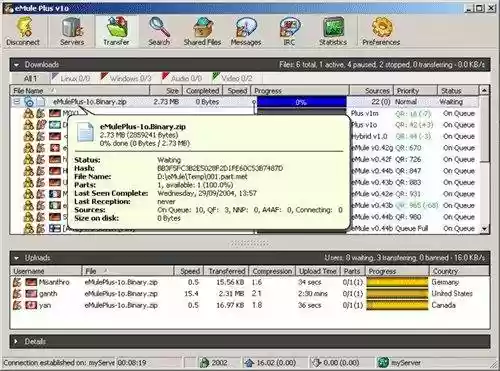Click the 0% download progress bar
This screenshot has width=500, height=371.
(301, 102)
